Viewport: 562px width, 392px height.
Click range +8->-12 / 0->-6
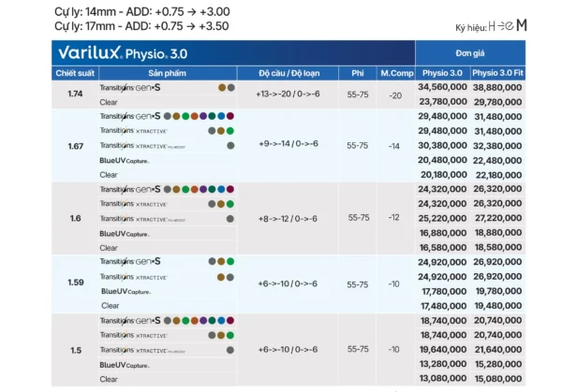[x=288, y=219]
